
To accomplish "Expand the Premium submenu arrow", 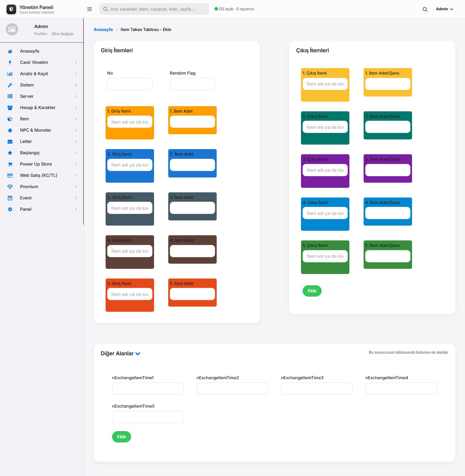I will (x=76, y=187).
